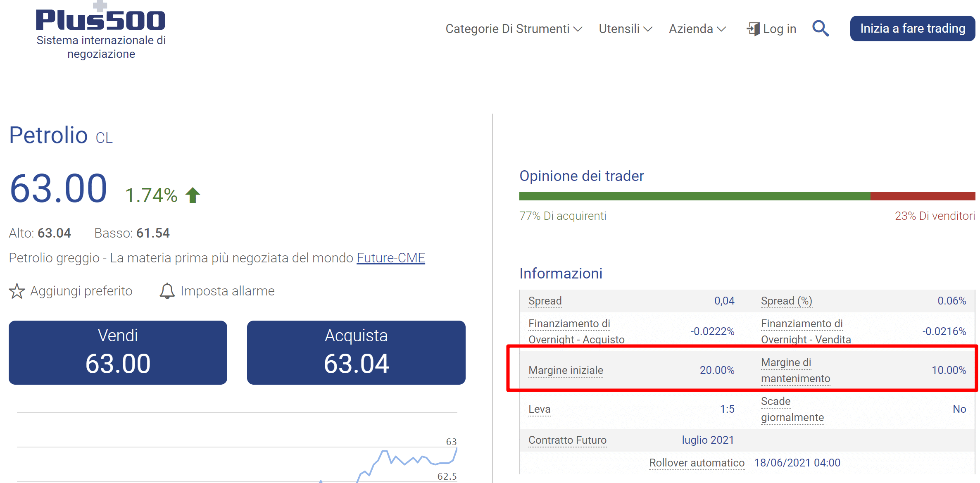Viewport: 980px width, 483px height.
Task: Click the green buyers sentiment bar
Action: pyautogui.click(x=695, y=196)
